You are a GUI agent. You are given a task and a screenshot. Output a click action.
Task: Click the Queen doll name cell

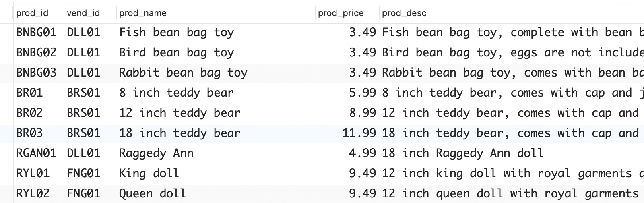pos(153,193)
